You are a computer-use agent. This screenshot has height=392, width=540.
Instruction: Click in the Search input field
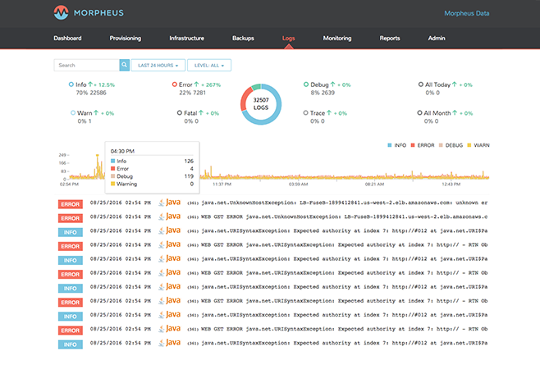click(87, 65)
